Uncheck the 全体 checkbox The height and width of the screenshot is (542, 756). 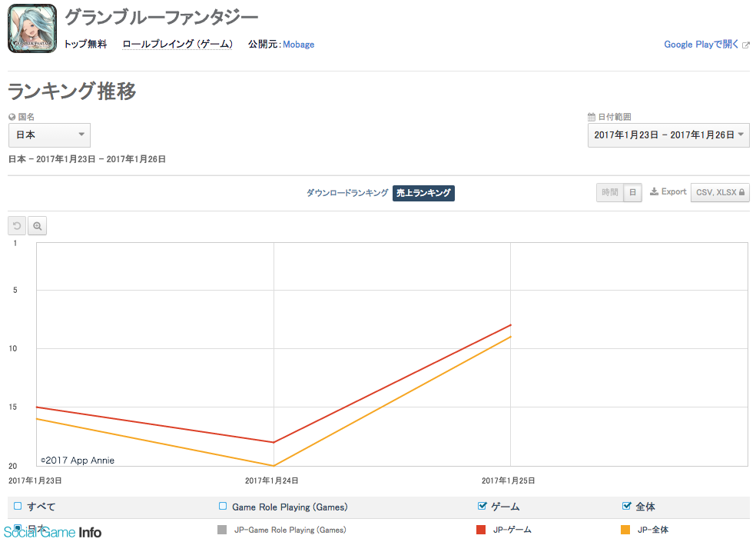(x=626, y=506)
